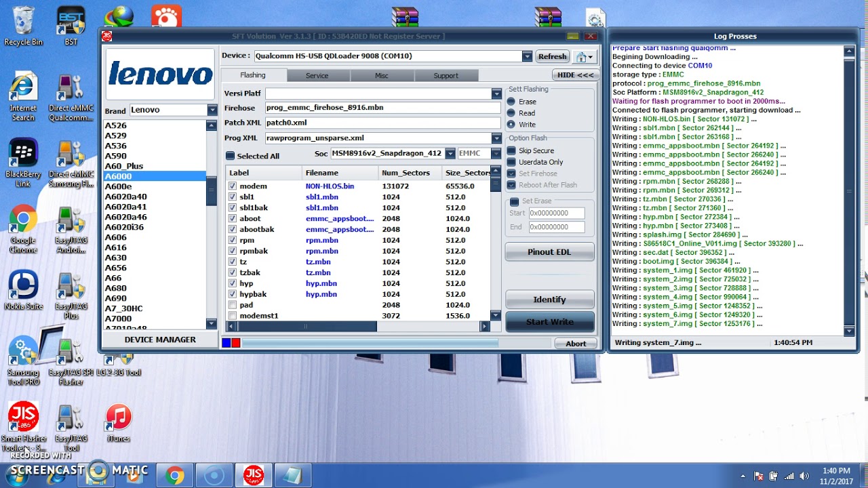The width and height of the screenshot is (868, 488).
Task: Select the Read radio button
Action: coord(511,113)
